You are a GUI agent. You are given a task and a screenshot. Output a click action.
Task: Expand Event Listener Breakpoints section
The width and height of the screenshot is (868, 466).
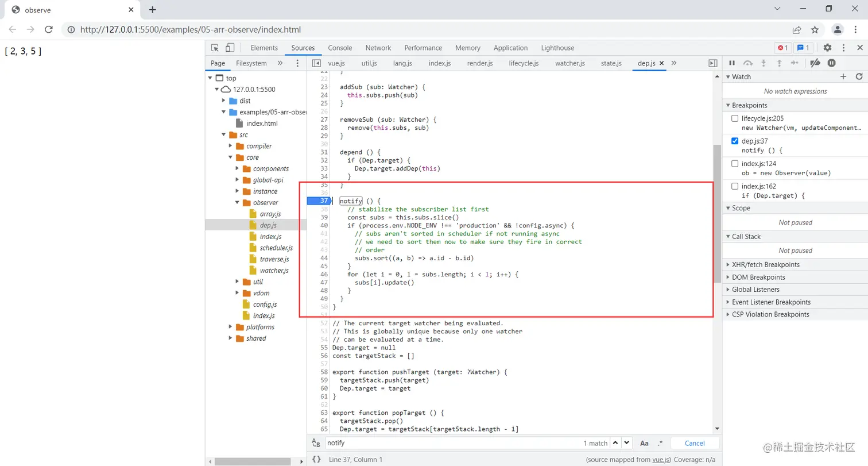click(x=794, y=302)
